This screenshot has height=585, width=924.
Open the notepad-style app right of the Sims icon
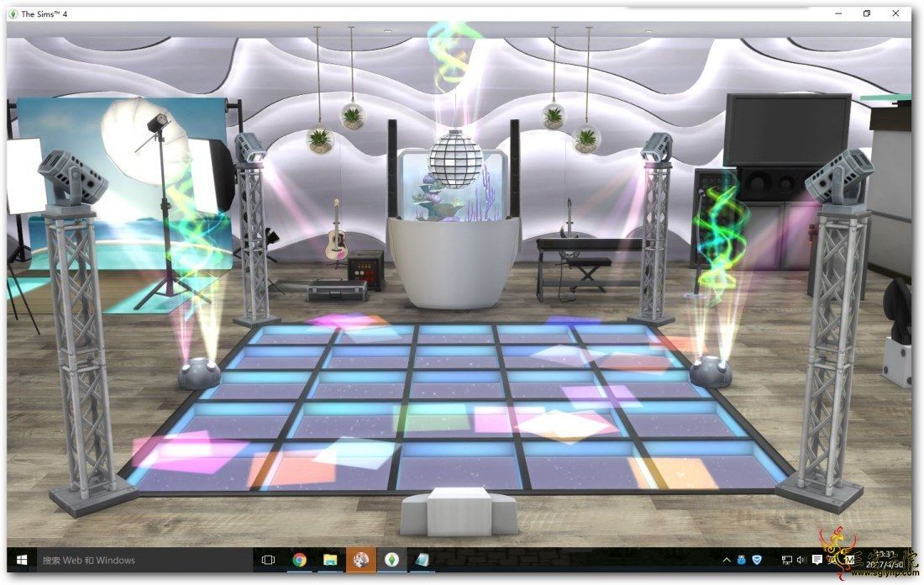click(x=422, y=560)
